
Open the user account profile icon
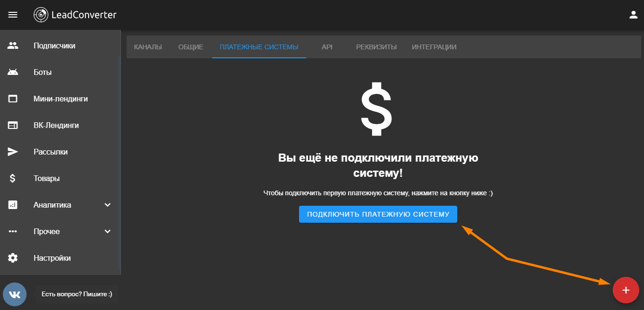pos(633,15)
